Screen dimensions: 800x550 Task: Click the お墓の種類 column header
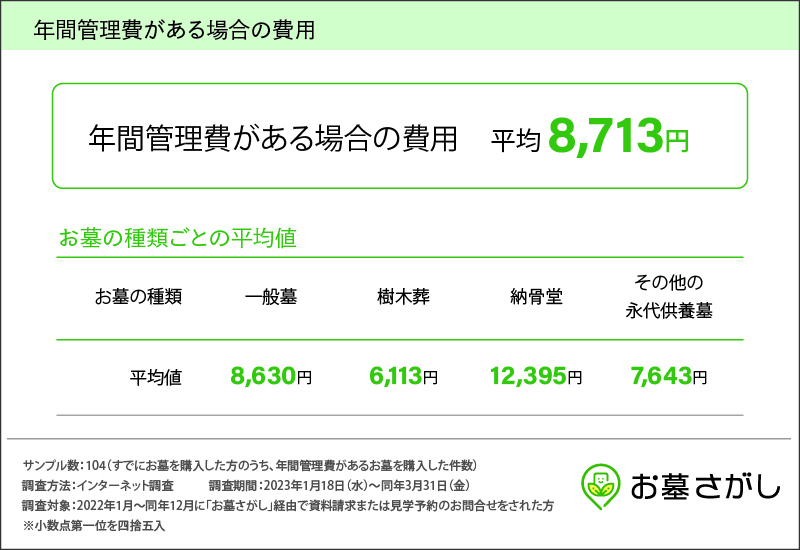[138, 296]
